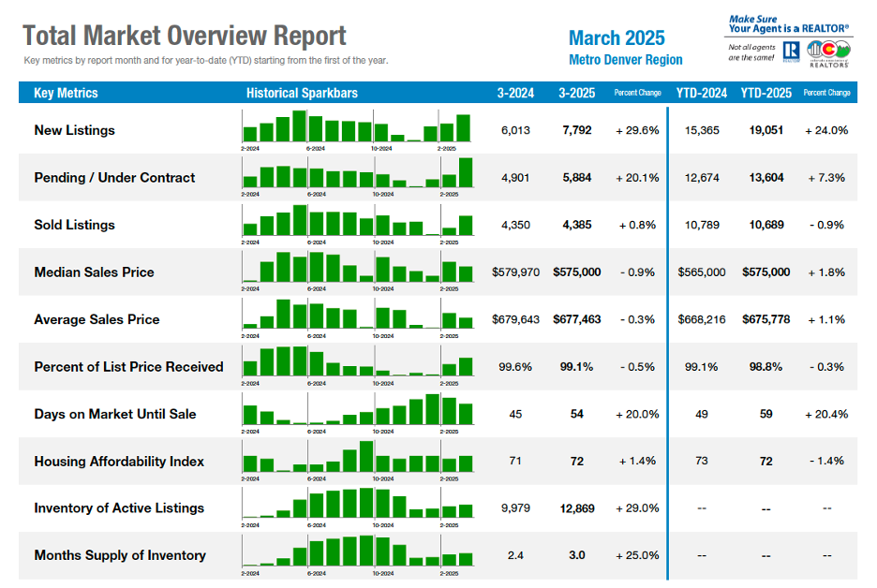Click the Inventory of Active Listings label

pyautogui.click(x=119, y=507)
